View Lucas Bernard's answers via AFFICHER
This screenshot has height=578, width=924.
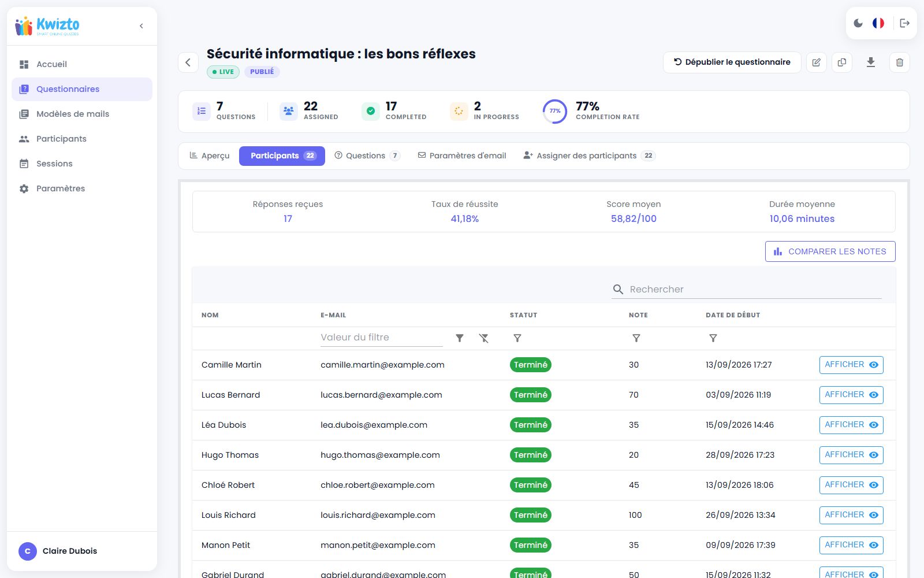851,395
